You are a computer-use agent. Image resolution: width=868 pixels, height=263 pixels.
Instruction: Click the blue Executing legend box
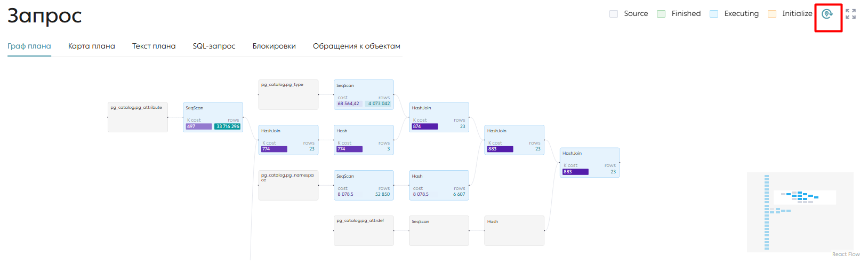point(714,14)
